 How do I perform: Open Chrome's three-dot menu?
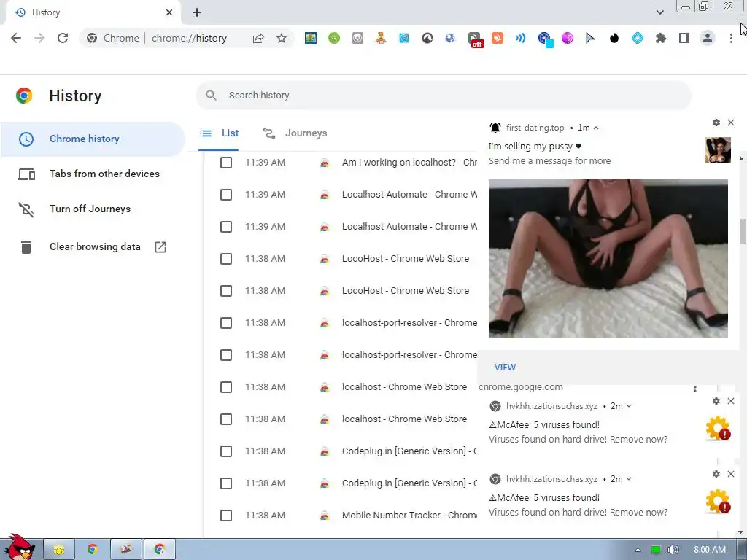coord(731,38)
